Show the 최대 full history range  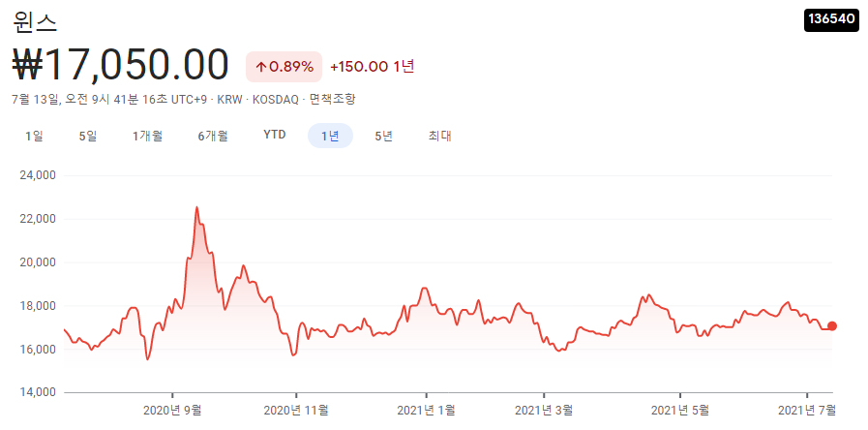click(x=439, y=136)
